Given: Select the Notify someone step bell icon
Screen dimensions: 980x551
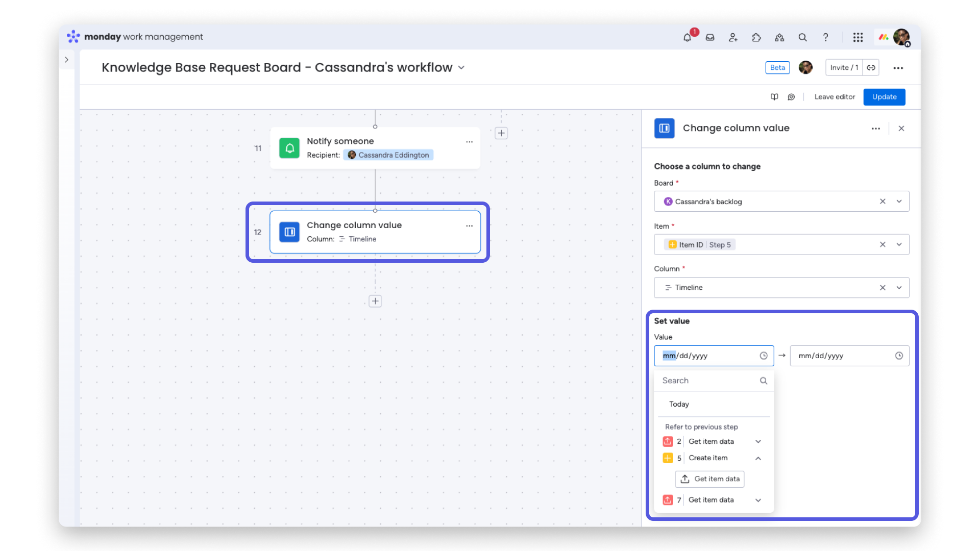Looking at the screenshot, I should tap(289, 148).
